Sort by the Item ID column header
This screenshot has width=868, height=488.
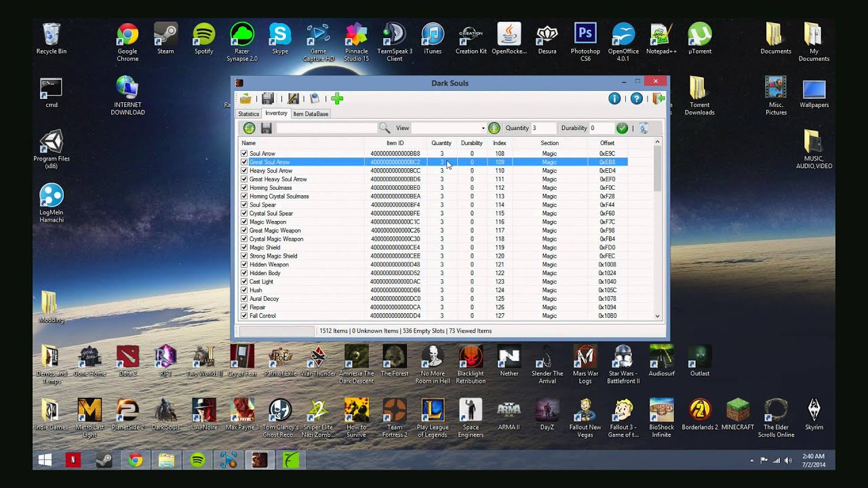(x=395, y=143)
